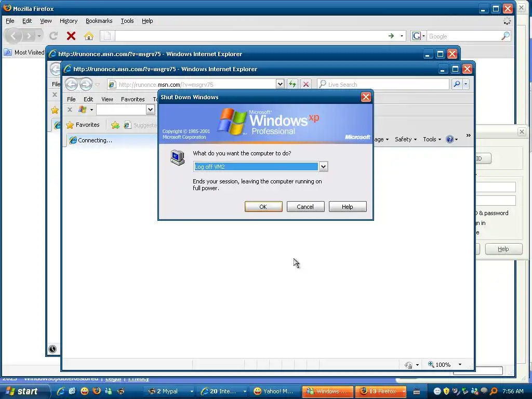
Task: Click the Firefox Google search box
Action: [x=463, y=36]
